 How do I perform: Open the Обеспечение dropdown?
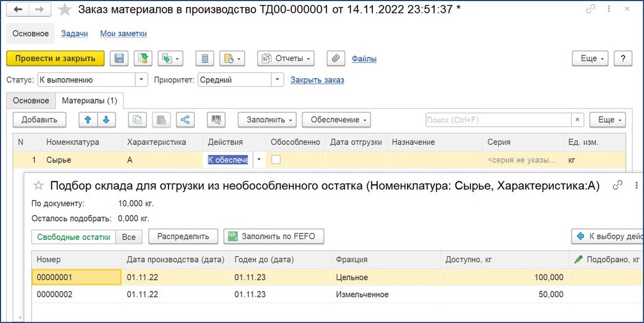(336, 120)
